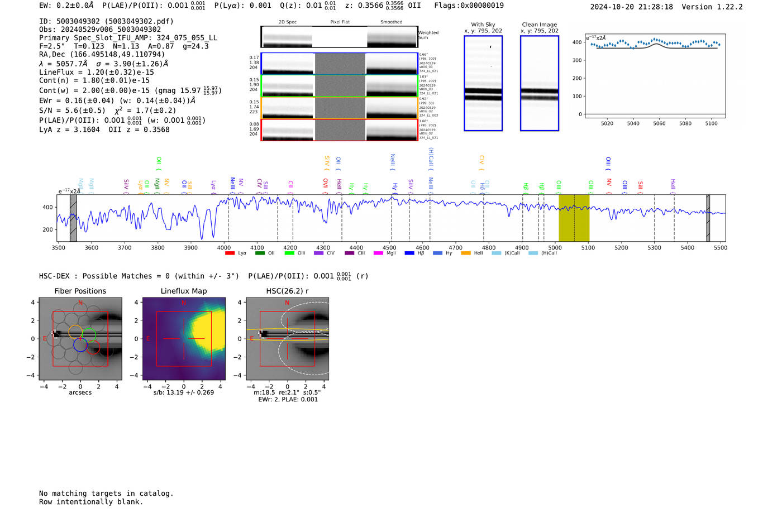
Task: Click the Lyα red legend swatch
Action: pos(230,253)
